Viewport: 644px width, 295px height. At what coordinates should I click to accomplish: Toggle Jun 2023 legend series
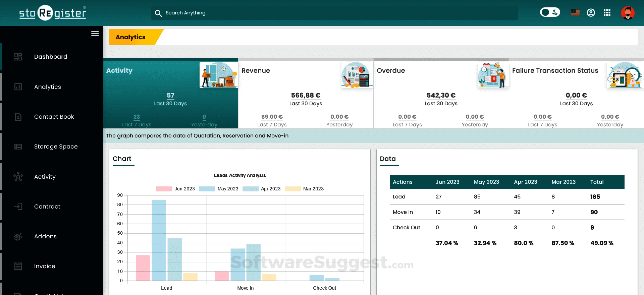(175, 189)
